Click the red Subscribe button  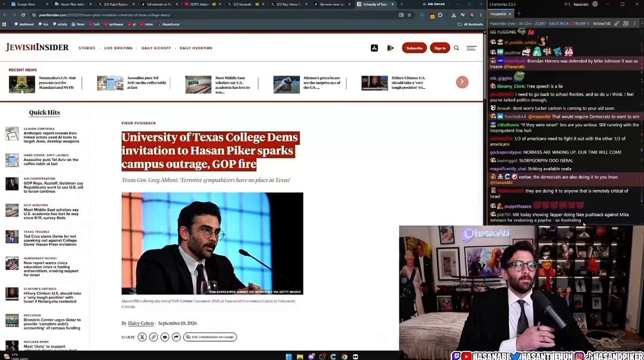coord(414,48)
